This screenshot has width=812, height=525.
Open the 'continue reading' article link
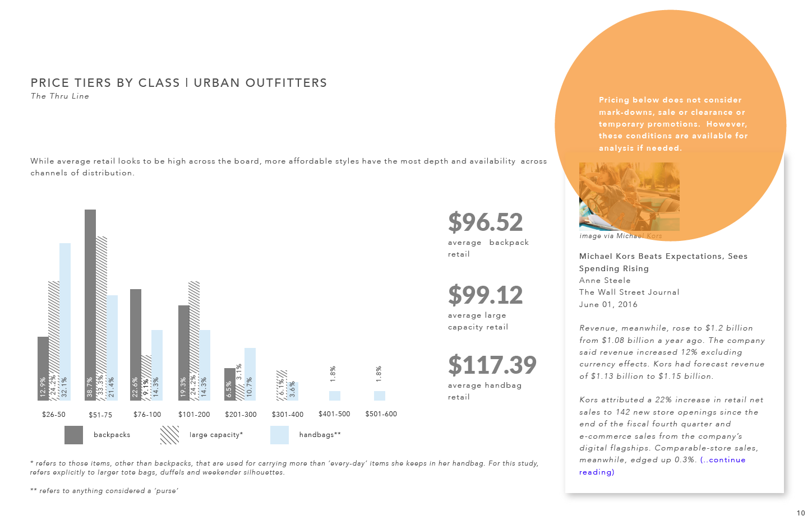point(662,466)
